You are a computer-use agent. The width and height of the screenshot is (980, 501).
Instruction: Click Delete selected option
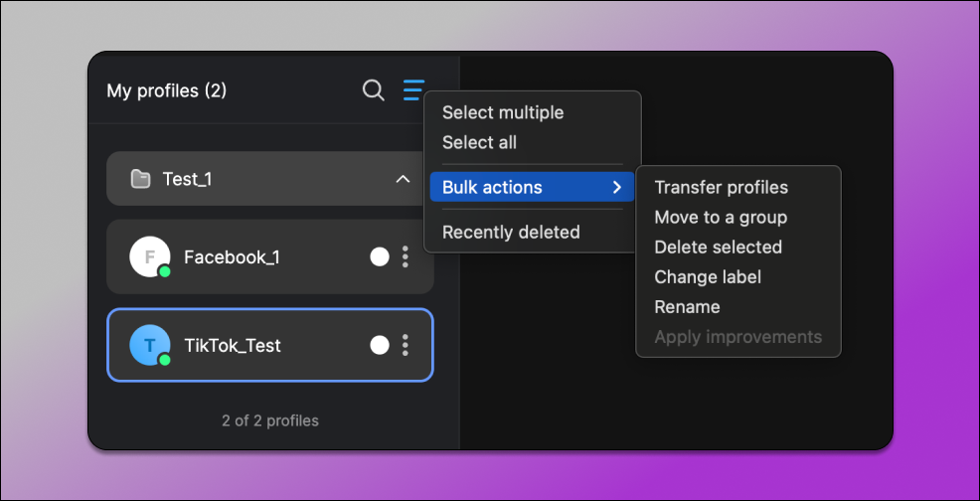coord(718,247)
